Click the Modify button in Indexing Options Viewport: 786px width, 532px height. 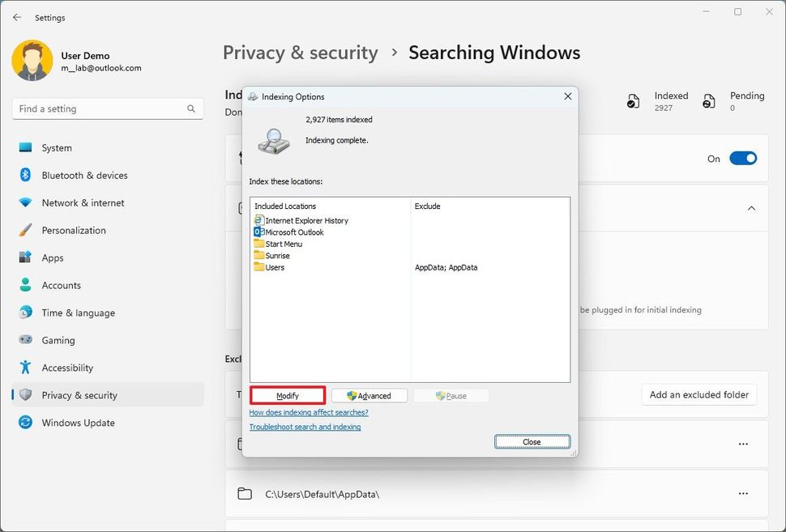(x=287, y=395)
